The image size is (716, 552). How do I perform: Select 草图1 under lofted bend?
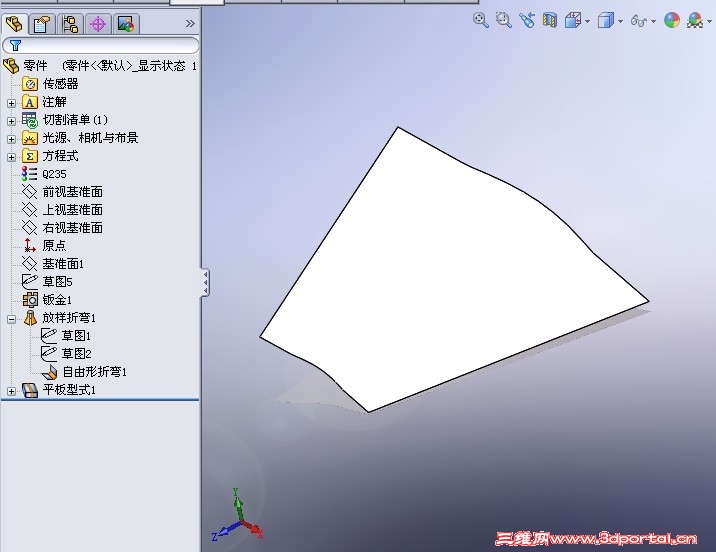[66, 336]
